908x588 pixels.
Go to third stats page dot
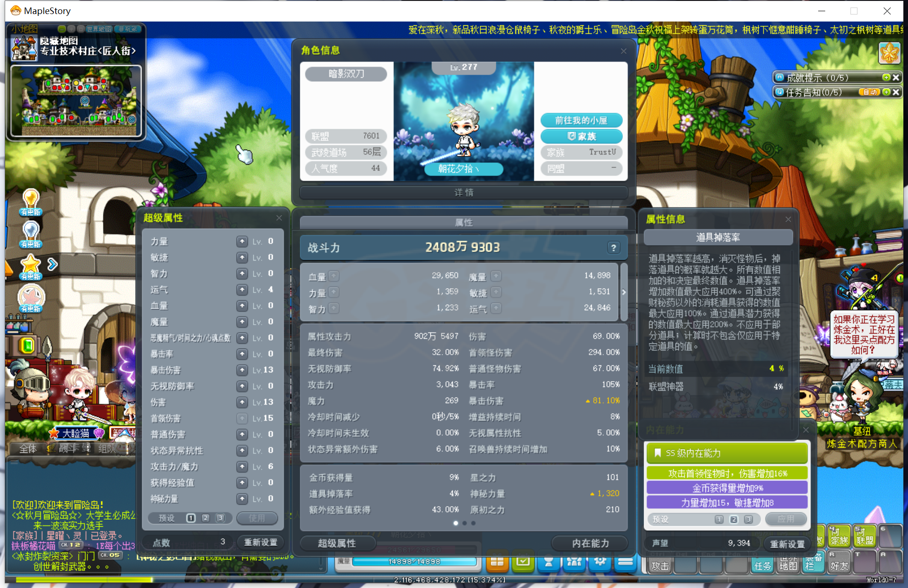(x=473, y=523)
